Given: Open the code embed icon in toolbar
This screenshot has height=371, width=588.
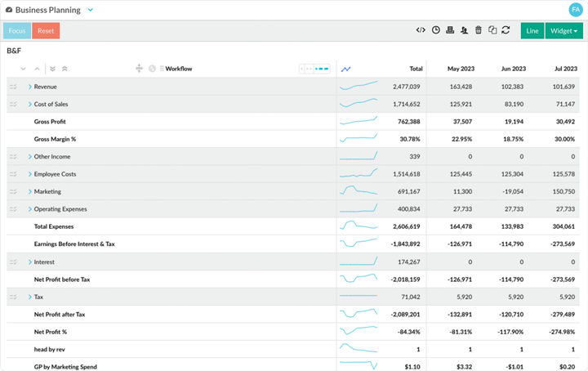Looking at the screenshot, I should [x=421, y=30].
